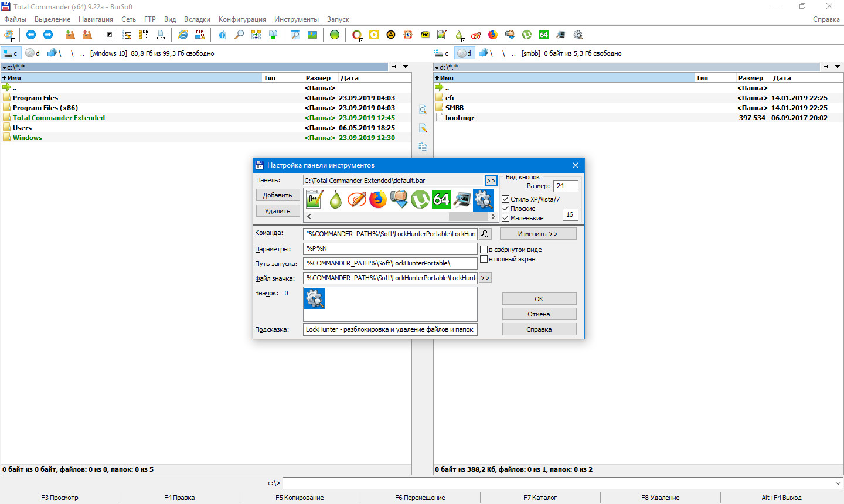Click the Параметры field containing %P%N
The width and height of the screenshot is (844, 504).
pos(390,248)
